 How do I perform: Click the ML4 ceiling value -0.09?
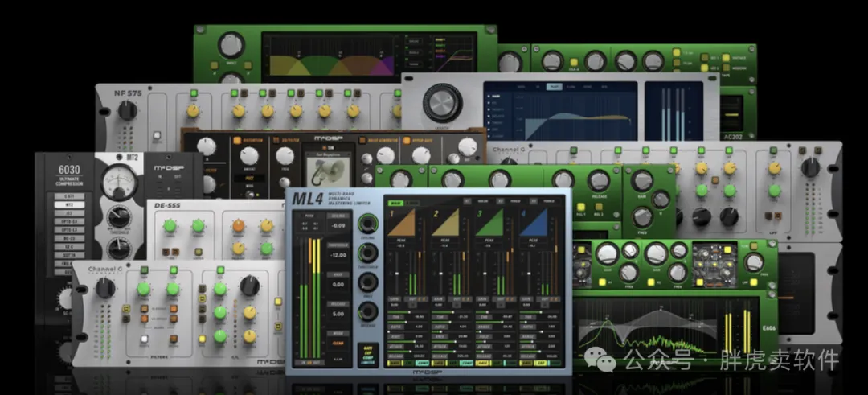click(x=338, y=226)
